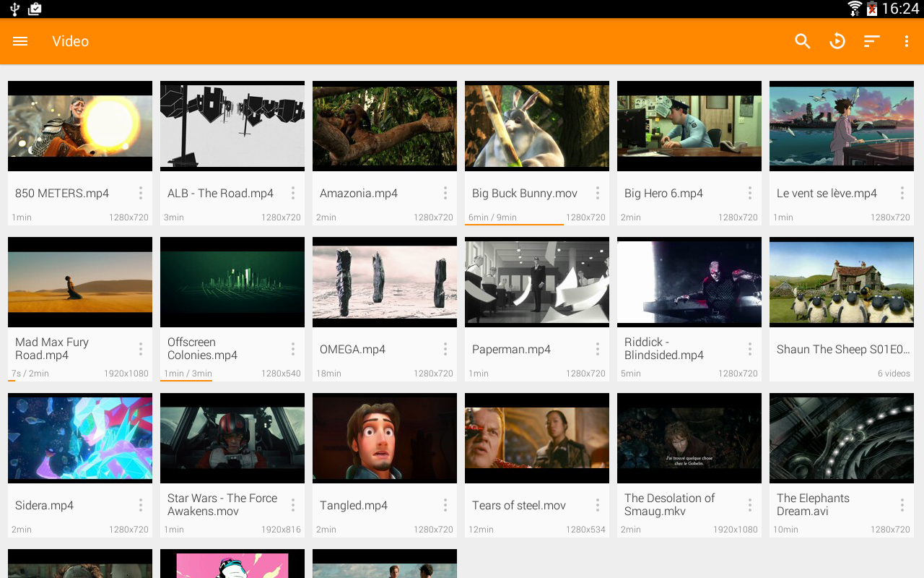Screen dimensions: 924x578
Task: Open the options menu for Riddick - Blindsided.mp4
Action: 749,348
